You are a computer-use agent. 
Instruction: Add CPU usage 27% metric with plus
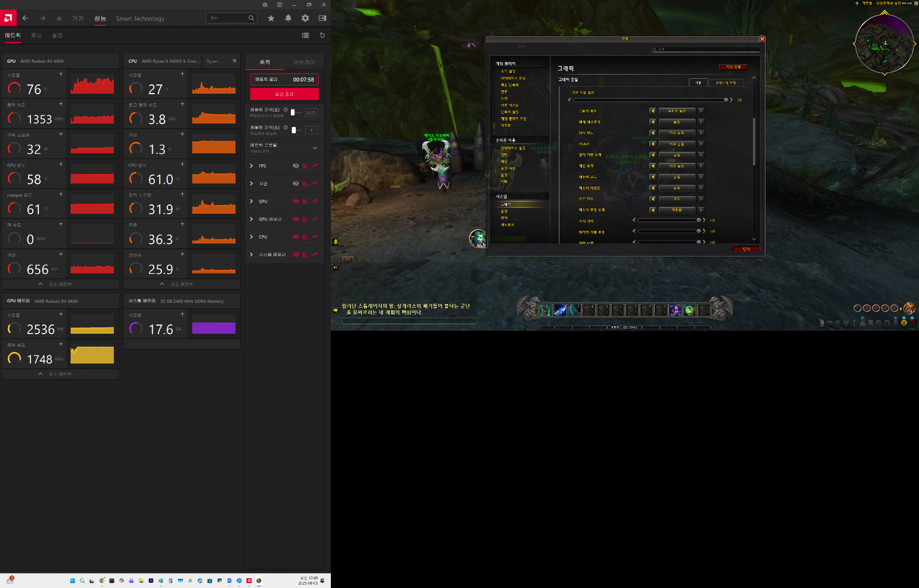183,74
